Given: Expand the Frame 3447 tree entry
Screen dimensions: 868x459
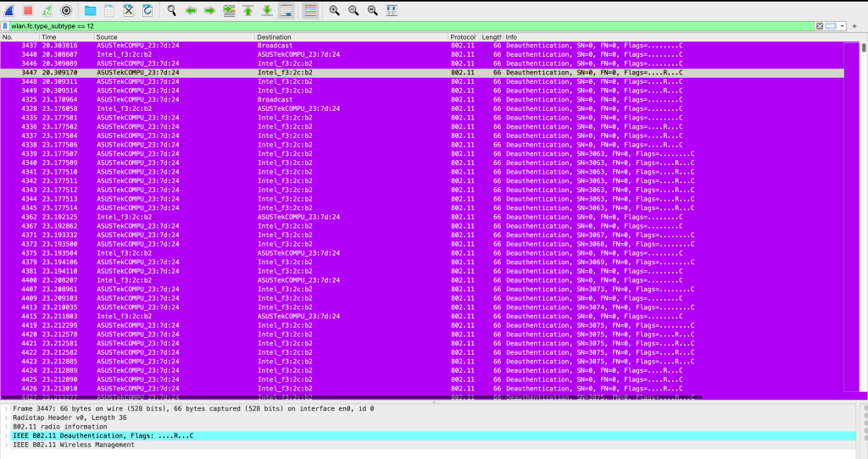Looking at the screenshot, I should [6, 408].
